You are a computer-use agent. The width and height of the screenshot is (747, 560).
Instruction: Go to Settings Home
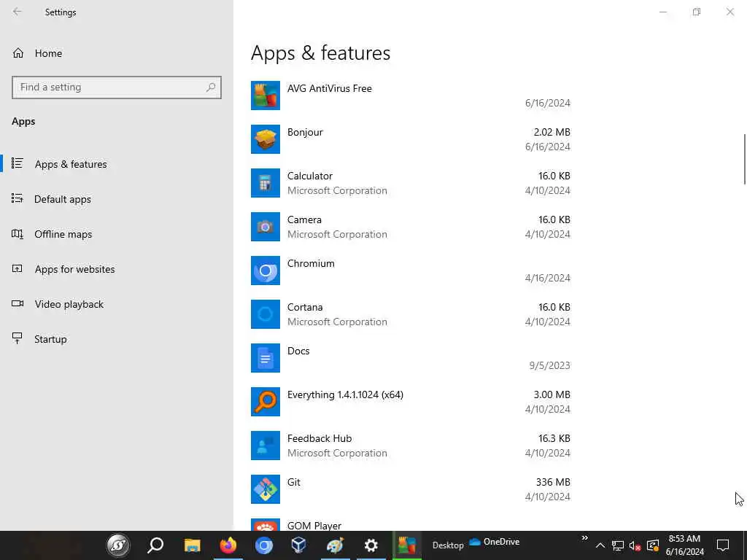click(117, 53)
